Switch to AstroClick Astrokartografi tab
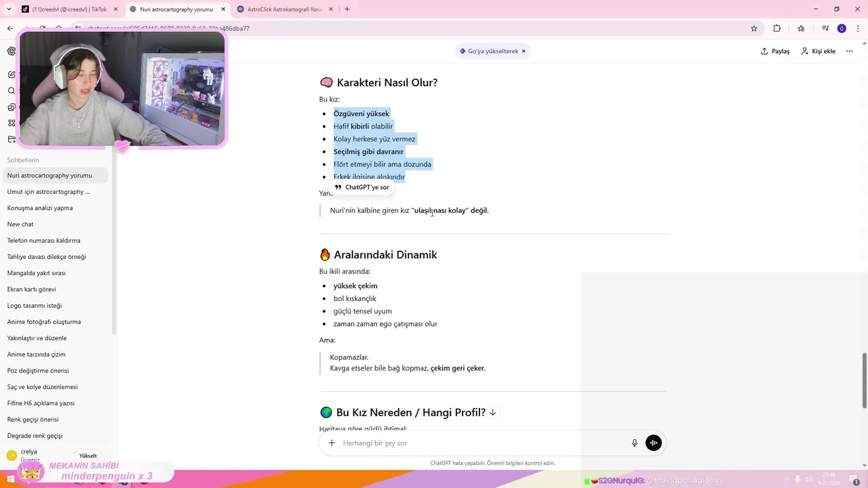Screen dimensions: 868x488 point(285,9)
